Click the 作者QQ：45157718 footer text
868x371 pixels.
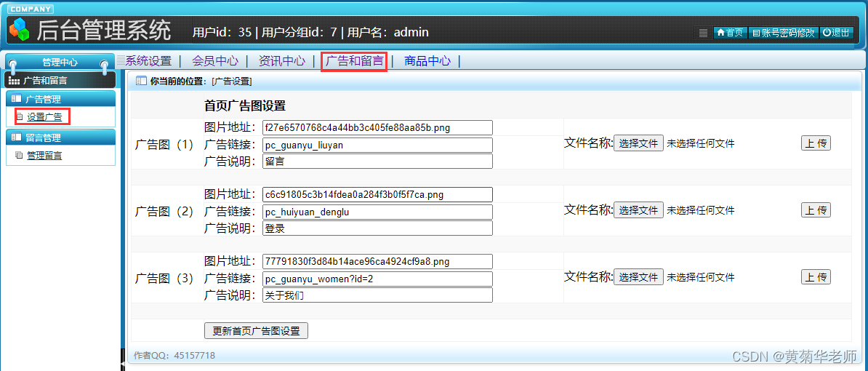174,355
